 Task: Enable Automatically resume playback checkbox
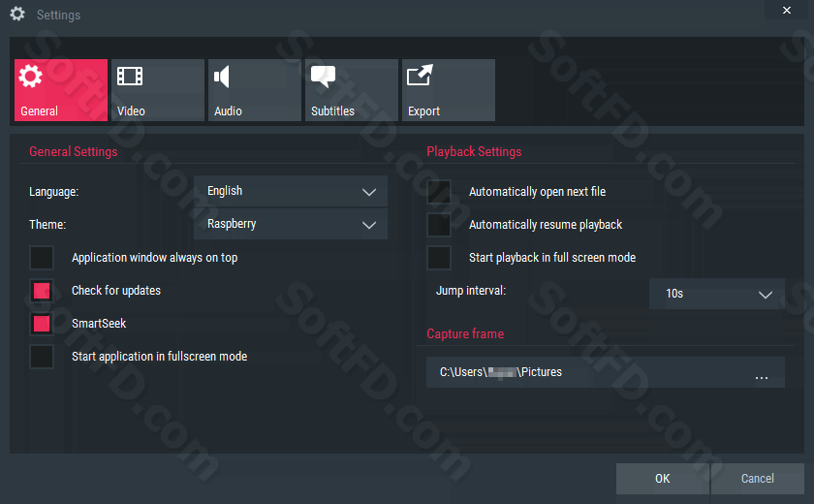coord(439,225)
